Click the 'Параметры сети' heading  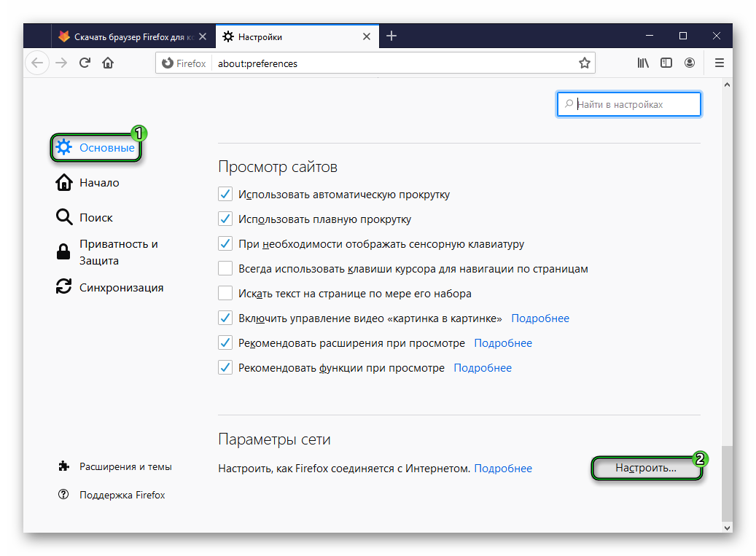point(274,439)
